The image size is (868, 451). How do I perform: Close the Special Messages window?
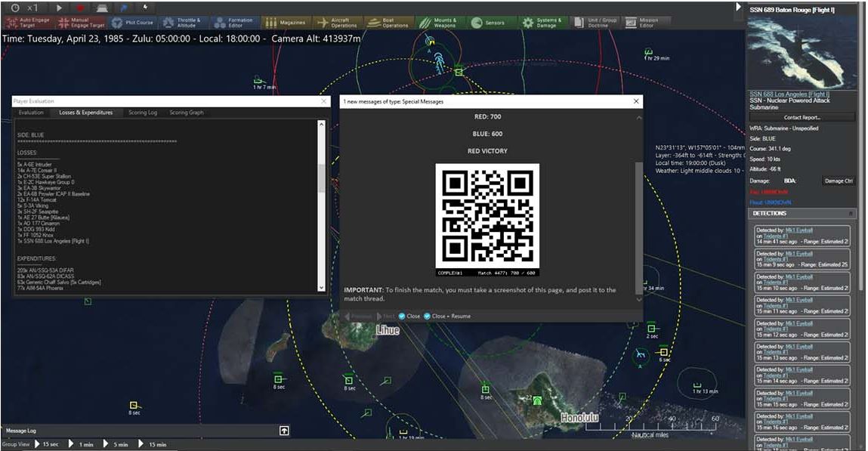click(x=636, y=101)
